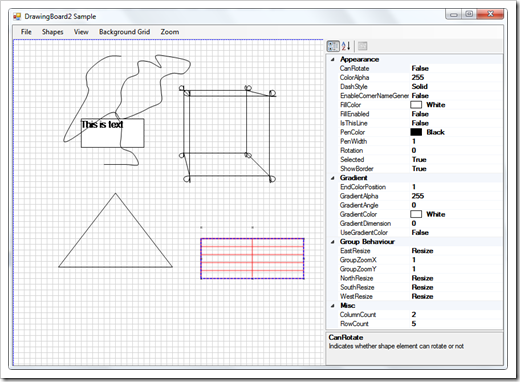Click the ColumnCount value 2

(x=414, y=315)
